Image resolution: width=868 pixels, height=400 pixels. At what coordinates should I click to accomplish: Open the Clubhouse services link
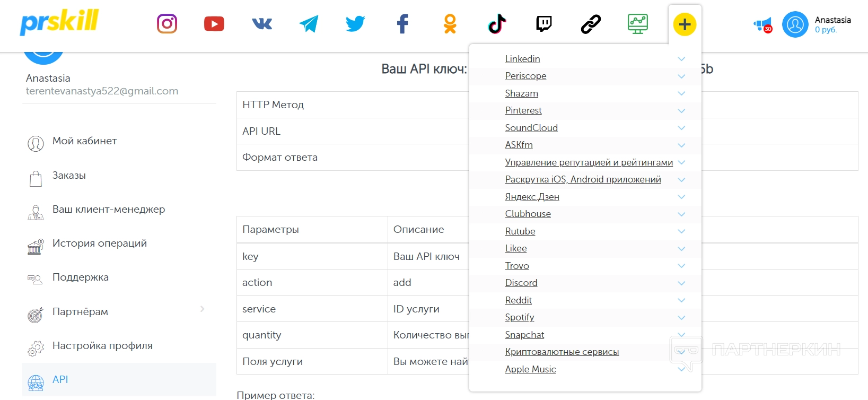point(528,214)
